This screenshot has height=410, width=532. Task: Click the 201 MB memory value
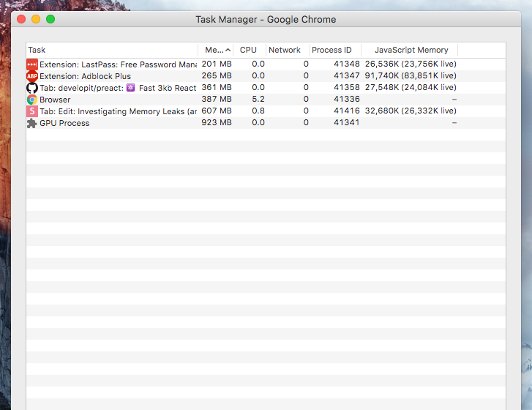(x=217, y=64)
